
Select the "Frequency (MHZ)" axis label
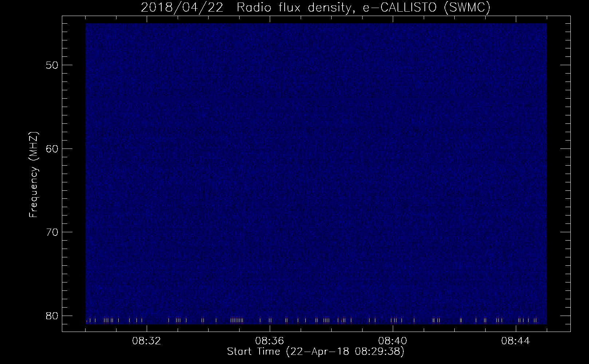(x=33, y=175)
